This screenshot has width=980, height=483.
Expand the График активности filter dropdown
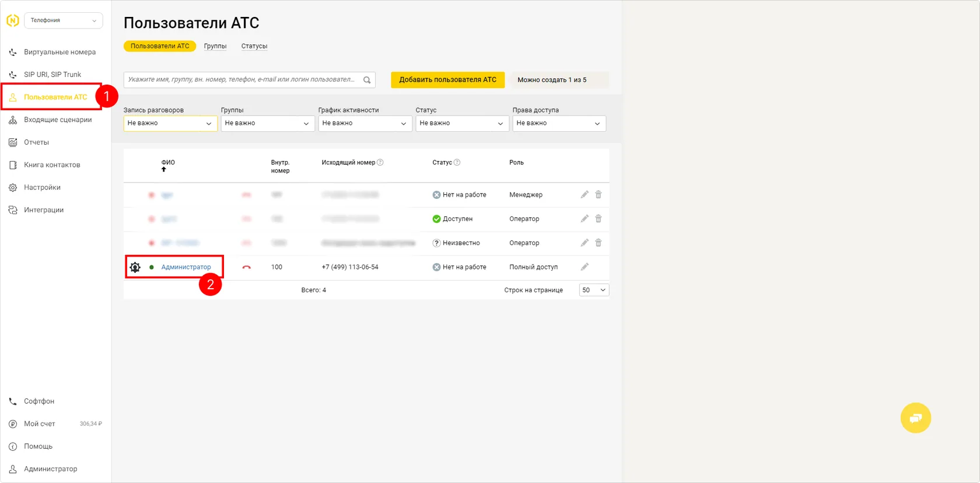tap(365, 123)
